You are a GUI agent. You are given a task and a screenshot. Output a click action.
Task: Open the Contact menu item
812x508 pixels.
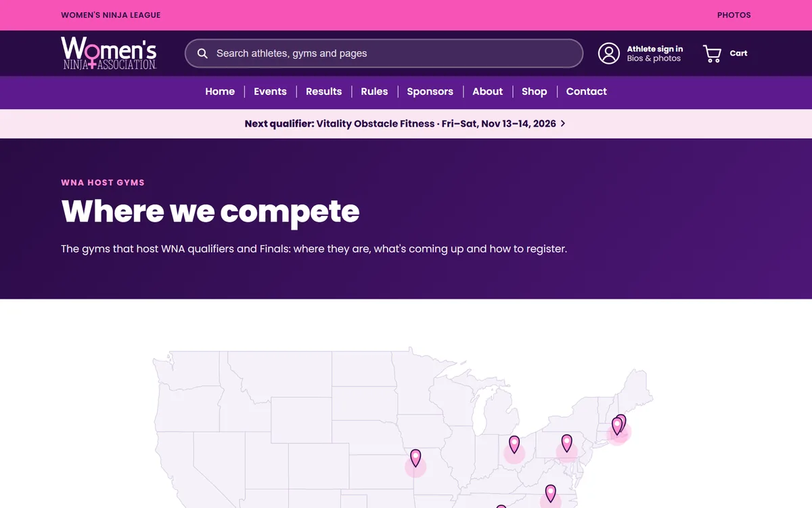click(586, 91)
